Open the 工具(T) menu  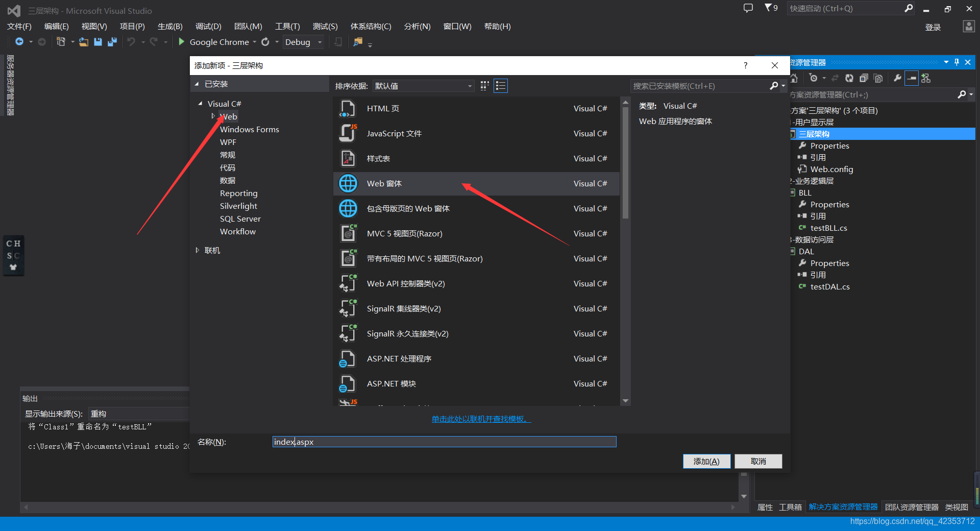[x=287, y=26]
